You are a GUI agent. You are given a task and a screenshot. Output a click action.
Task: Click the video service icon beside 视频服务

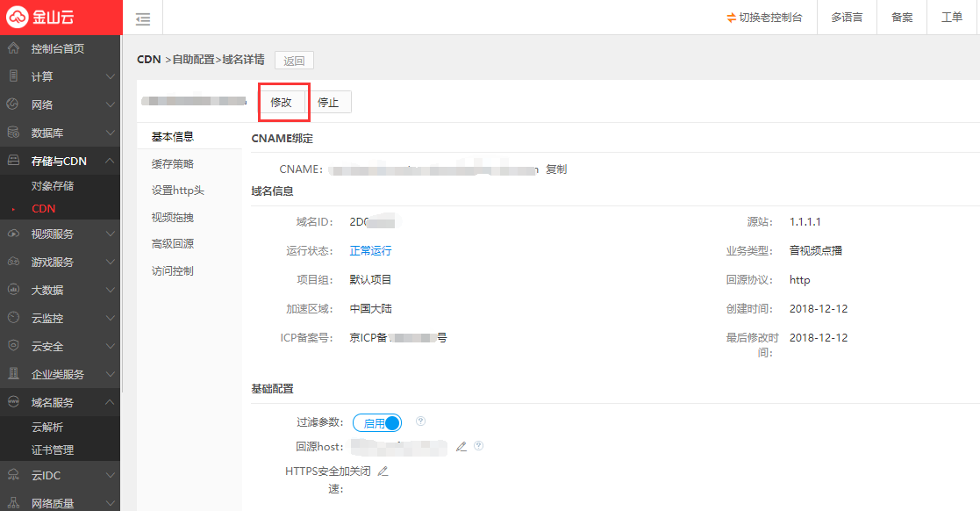(x=13, y=234)
